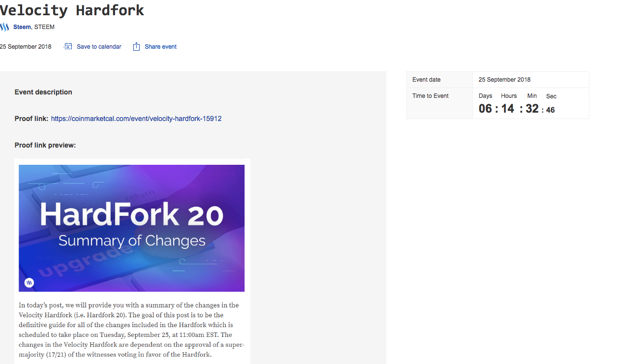This screenshot has height=364, width=644.
Task: Click the Save to calendar icon
Action: [x=68, y=46]
